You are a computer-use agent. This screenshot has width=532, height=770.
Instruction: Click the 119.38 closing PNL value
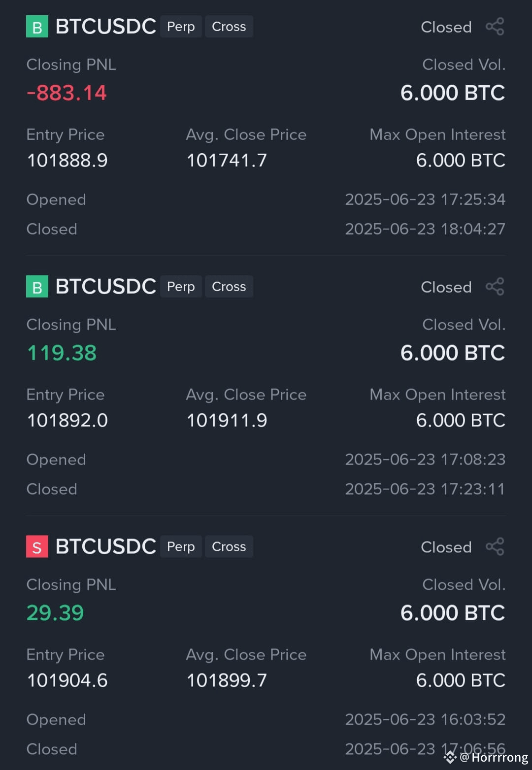coord(62,353)
